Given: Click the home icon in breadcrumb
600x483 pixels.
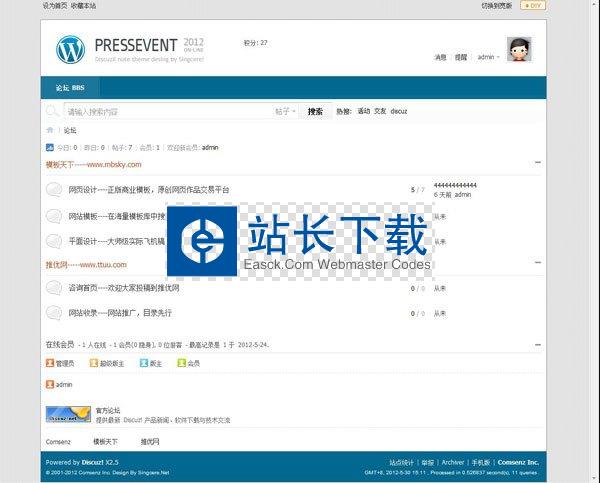Looking at the screenshot, I should pyautogui.click(x=50, y=130).
